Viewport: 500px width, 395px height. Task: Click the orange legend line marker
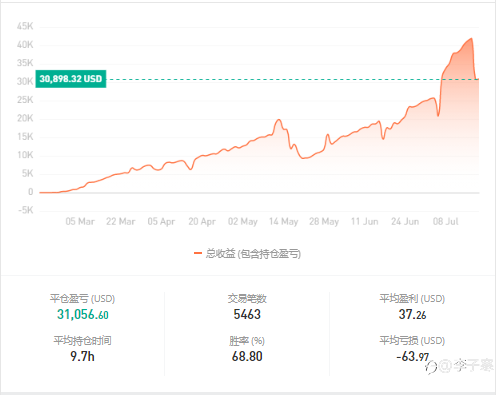tap(198, 254)
